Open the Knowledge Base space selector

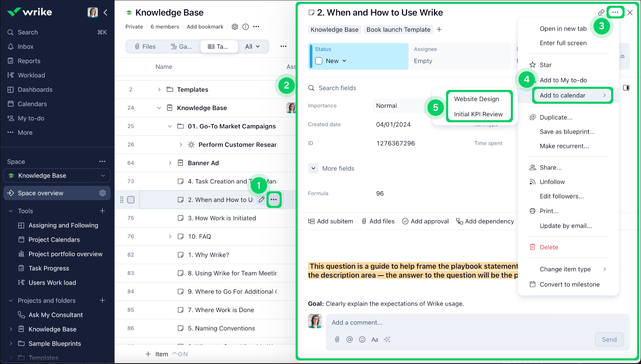(x=57, y=176)
